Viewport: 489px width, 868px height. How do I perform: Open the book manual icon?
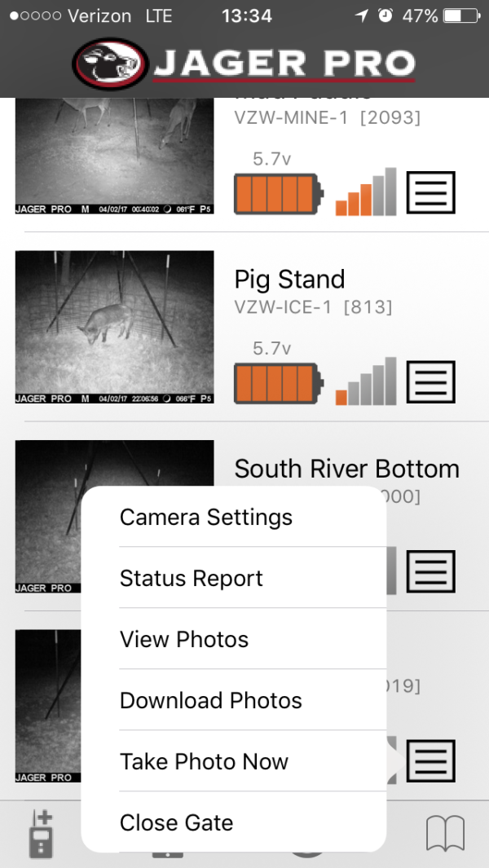pyautogui.click(x=445, y=833)
